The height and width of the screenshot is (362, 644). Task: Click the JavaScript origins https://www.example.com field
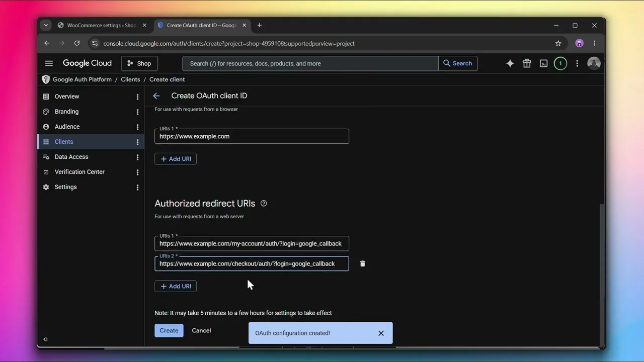click(x=252, y=136)
